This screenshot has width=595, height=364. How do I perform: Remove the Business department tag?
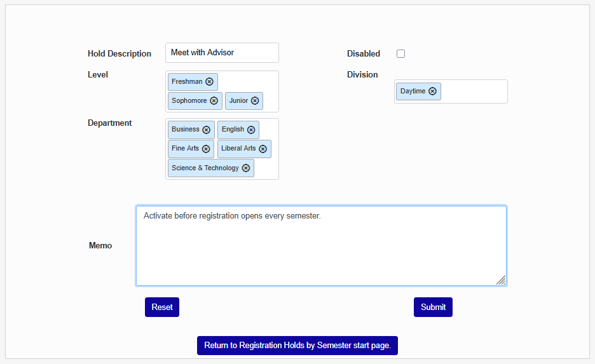pos(206,130)
